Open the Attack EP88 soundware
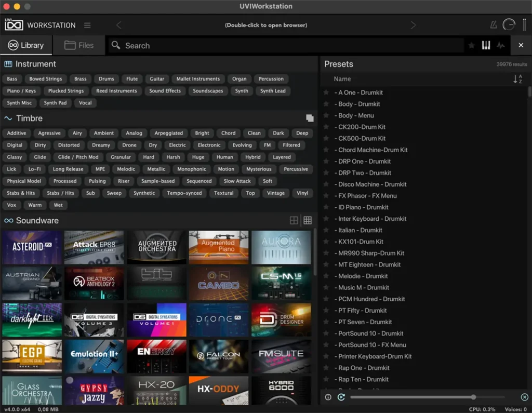 [94, 247]
